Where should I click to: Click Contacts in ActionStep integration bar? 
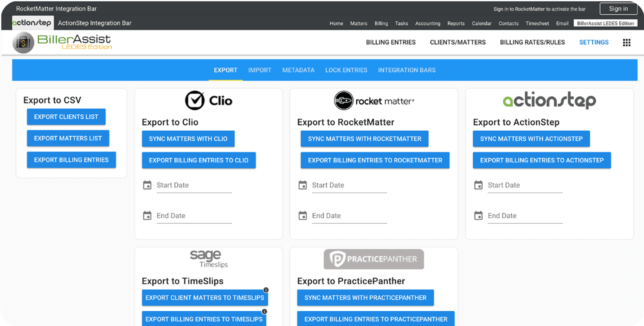pyautogui.click(x=509, y=23)
